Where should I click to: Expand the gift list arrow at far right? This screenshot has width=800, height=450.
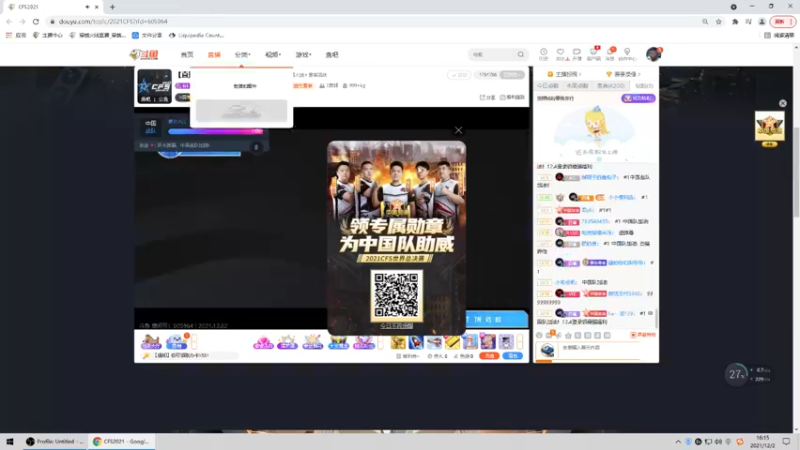519,342
